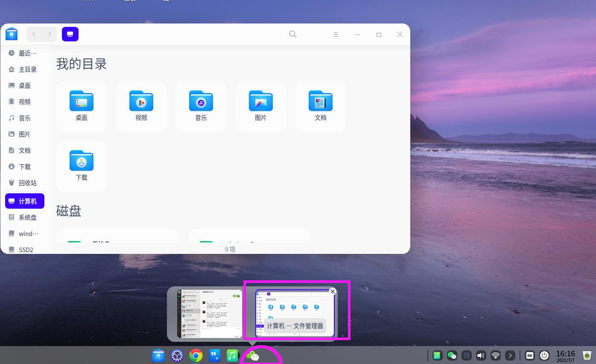The image size is (596, 364).
Task: Launch the file manager from the dock
Action: (x=158, y=355)
